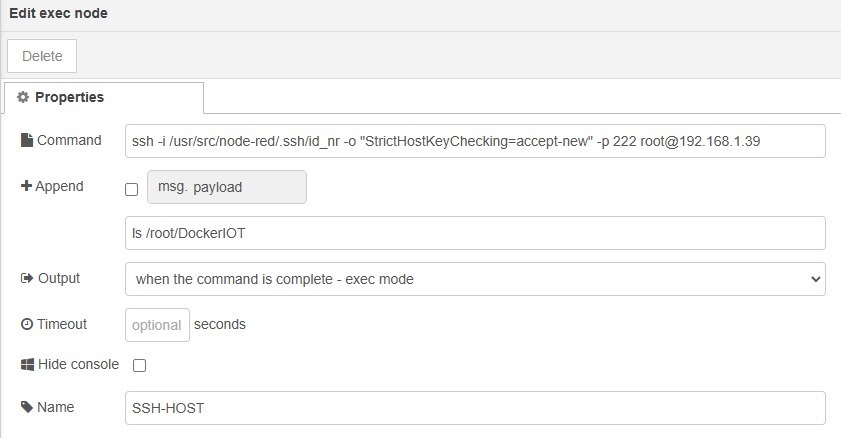Click the gear icon on Properties tab
841x438 pixels.
23,98
